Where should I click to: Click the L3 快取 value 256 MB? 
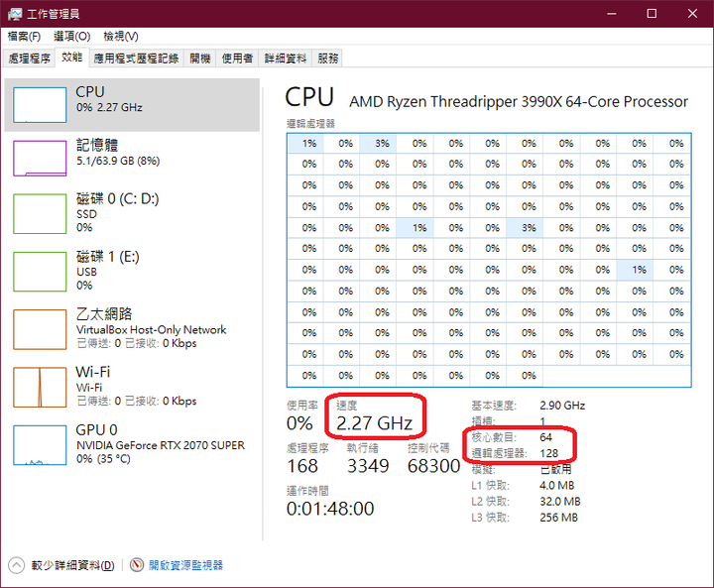(558, 518)
